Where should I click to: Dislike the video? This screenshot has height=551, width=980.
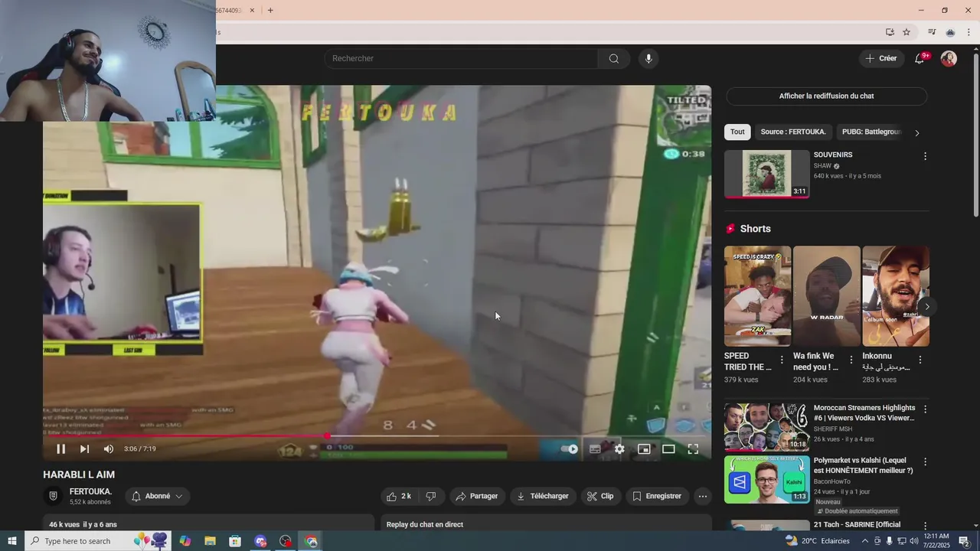click(431, 496)
